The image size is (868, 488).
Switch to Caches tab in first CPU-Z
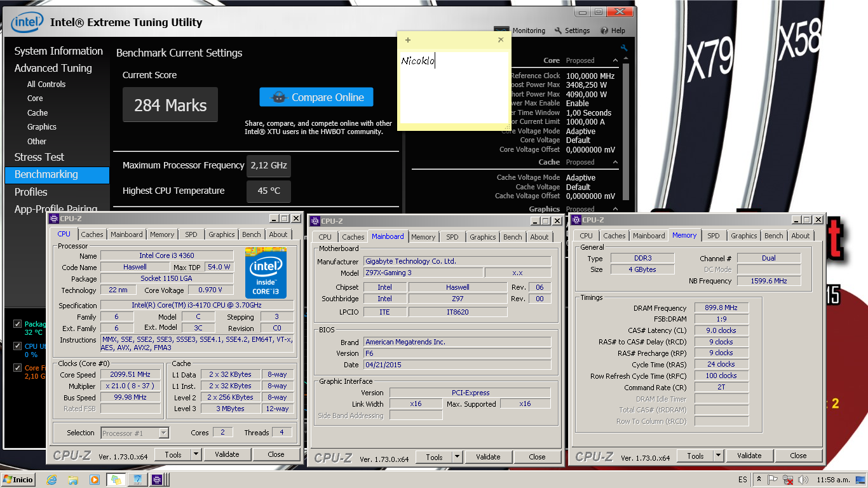point(92,234)
